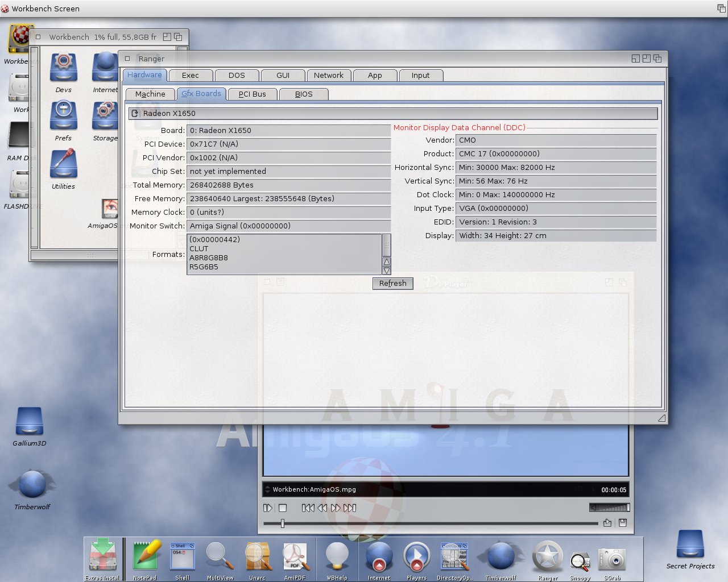Screen dimensions: 728x582
Task: Click the open file icon in media player
Action: point(607,523)
